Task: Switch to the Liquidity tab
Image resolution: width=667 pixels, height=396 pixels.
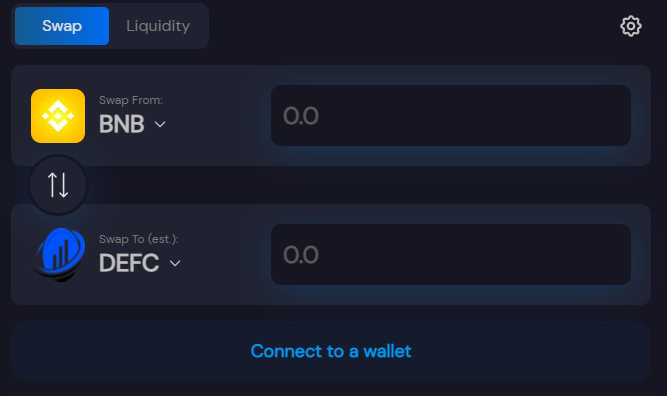Action: point(158,26)
